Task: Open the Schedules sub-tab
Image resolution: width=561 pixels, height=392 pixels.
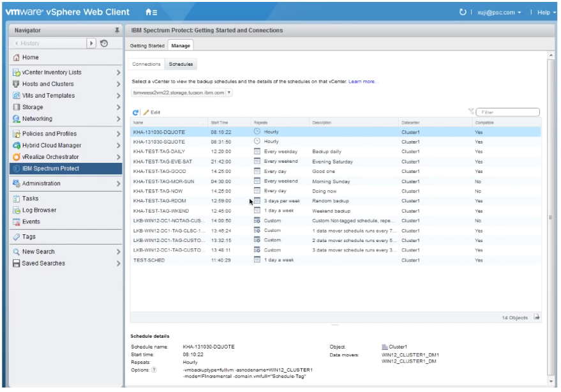Action: click(181, 64)
